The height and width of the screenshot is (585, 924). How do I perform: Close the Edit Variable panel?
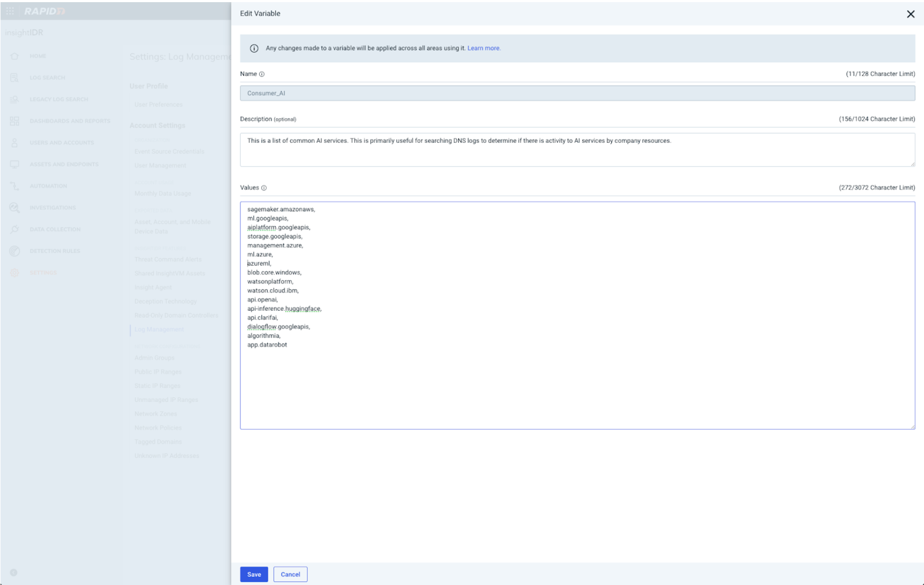[910, 14]
